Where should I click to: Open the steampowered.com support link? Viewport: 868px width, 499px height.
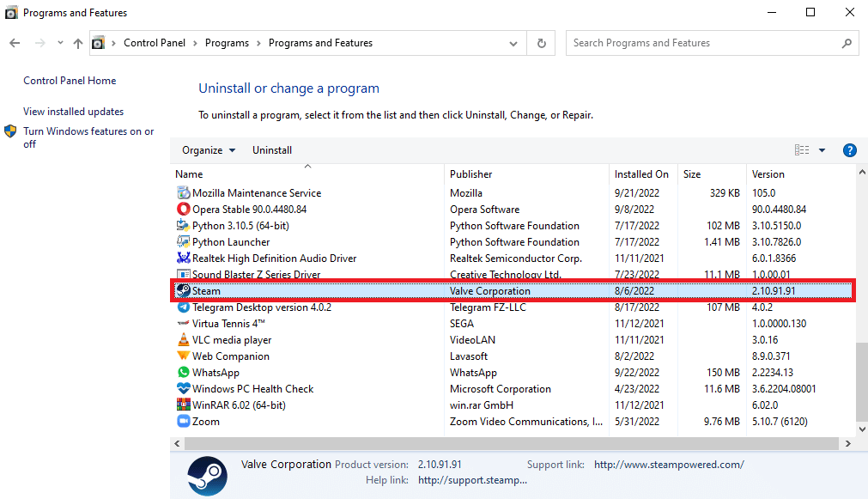tap(670, 465)
